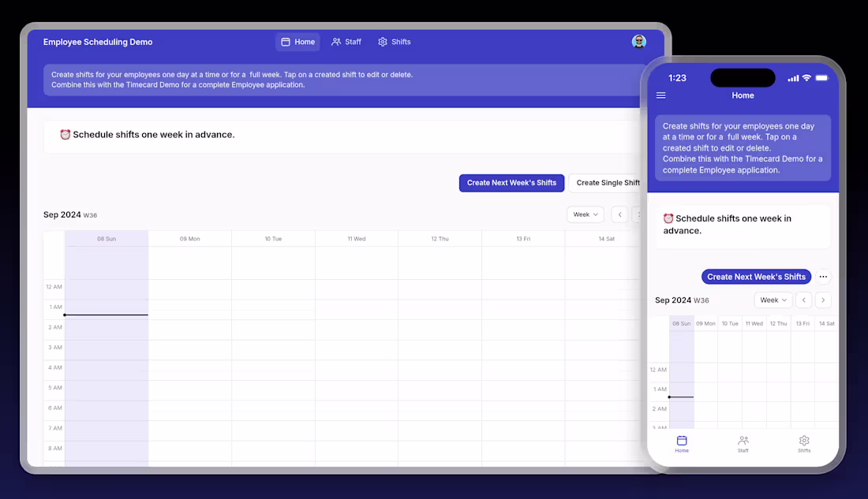This screenshot has height=499, width=868.
Task: Tap the overflow ellipsis button on the phone
Action: point(823,277)
